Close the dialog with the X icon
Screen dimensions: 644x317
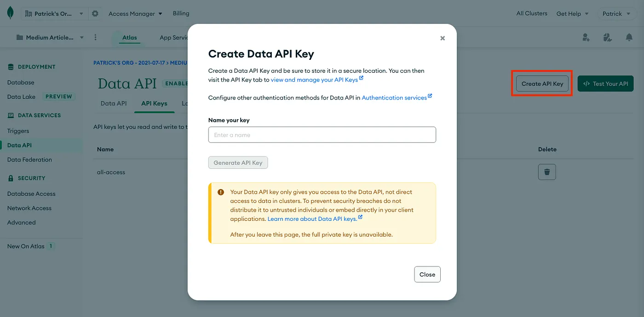click(x=443, y=38)
